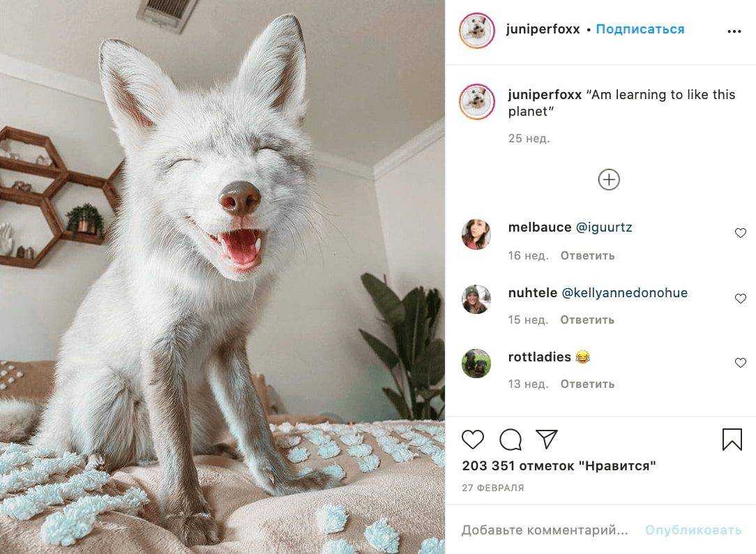The height and width of the screenshot is (554, 756).
Task: Reply to melbauce's comment via Ответить
Action: tap(587, 255)
